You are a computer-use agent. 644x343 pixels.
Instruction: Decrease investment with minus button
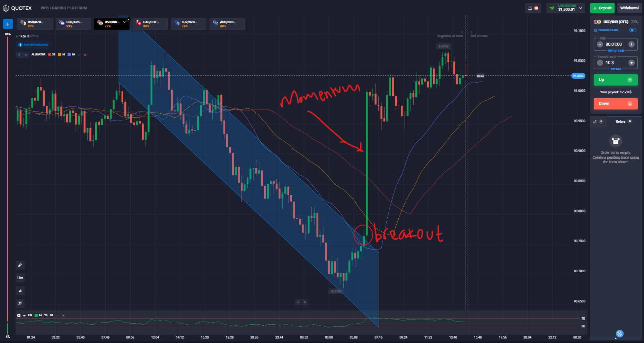(x=600, y=63)
